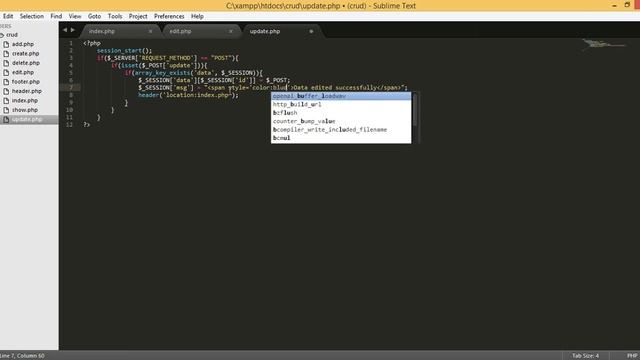Viewport: 640px width, 360px height.
Task: Choose first autocomplete suggestion buffer_loadwav
Action: click(x=341, y=96)
